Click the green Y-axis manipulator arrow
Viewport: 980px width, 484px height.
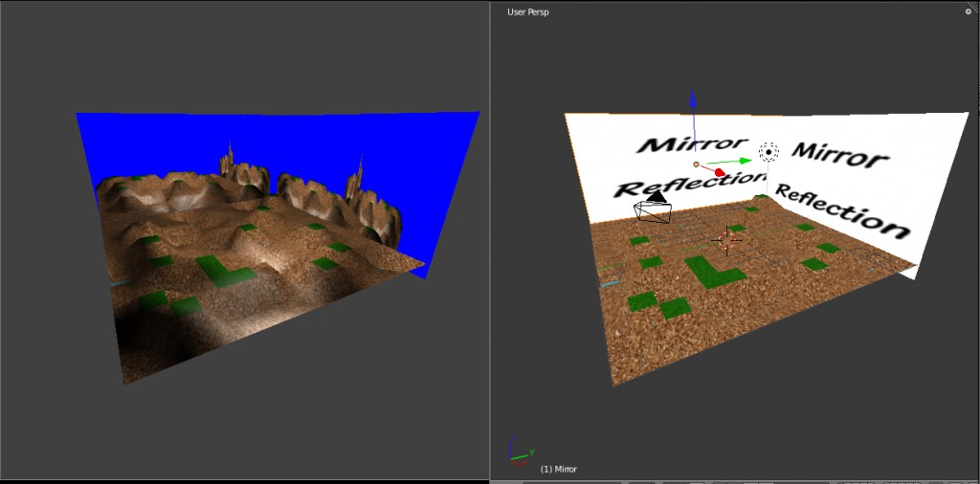[743, 161]
